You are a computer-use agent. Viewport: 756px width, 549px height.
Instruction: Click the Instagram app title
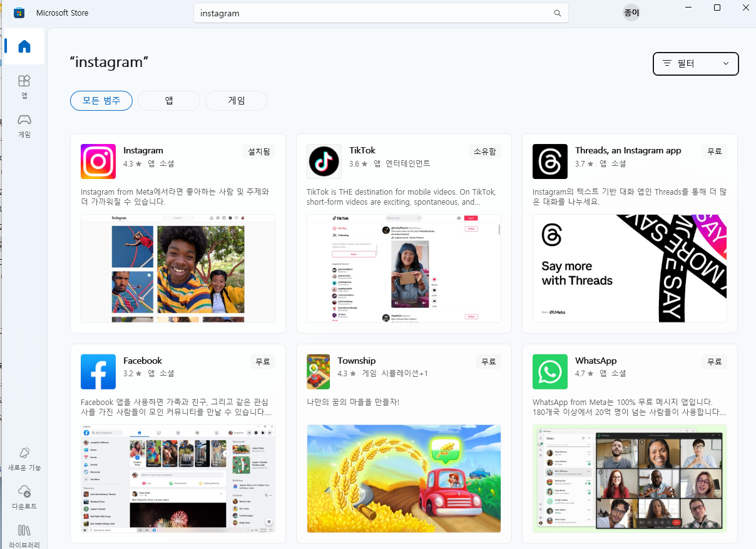click(x=143, y=150)
